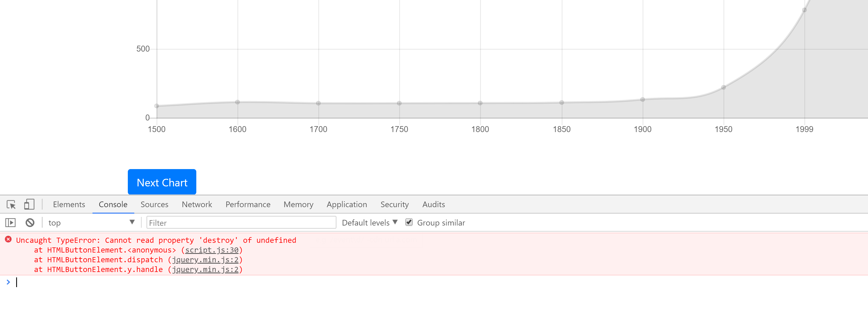Viewport: 868px width, 326px height.
Task: Clear console with the ban icon
Action: click(x=30, y=223)
